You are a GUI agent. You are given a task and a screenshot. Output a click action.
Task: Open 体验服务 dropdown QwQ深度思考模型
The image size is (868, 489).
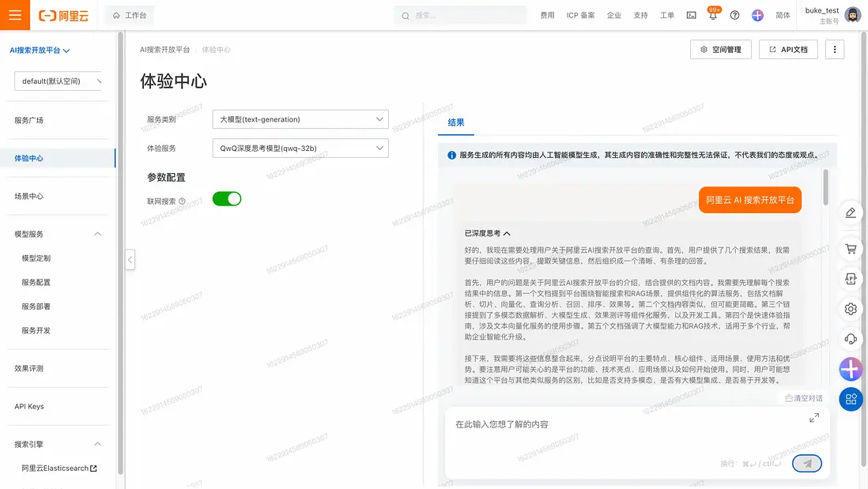click(x=300, y=149)
